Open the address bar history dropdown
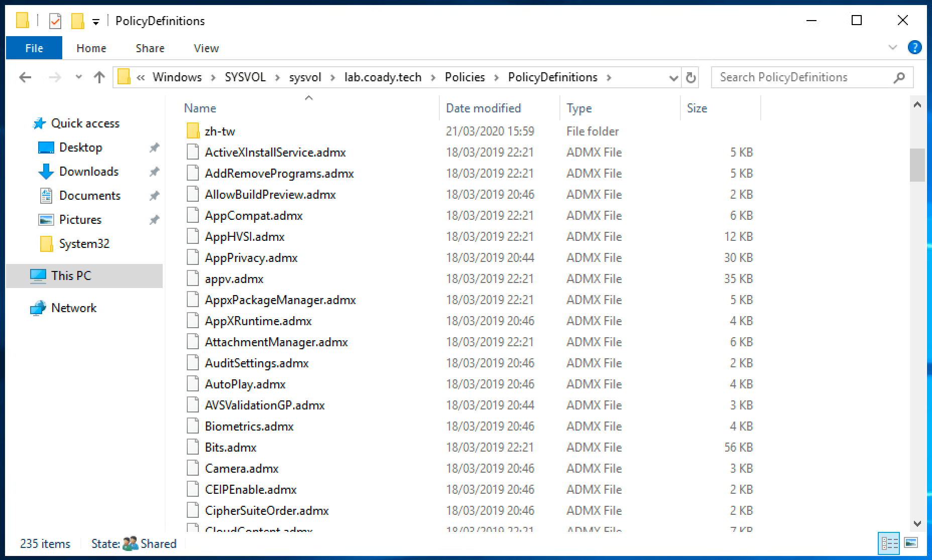 coord(673,78)
